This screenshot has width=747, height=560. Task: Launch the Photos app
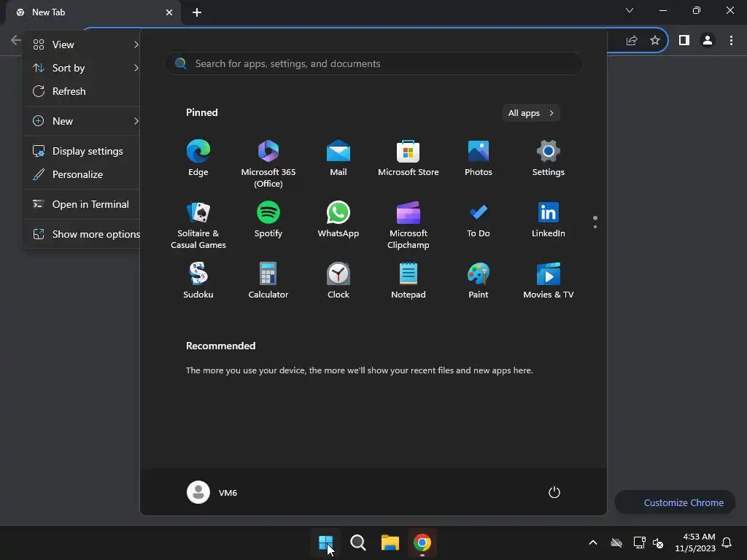479,158
